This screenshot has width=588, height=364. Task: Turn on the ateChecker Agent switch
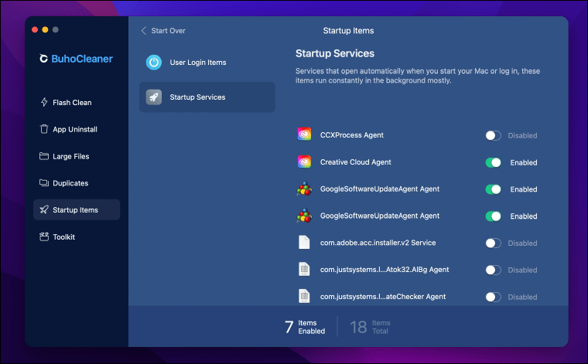pyautogui.click(x=493, y=297)
